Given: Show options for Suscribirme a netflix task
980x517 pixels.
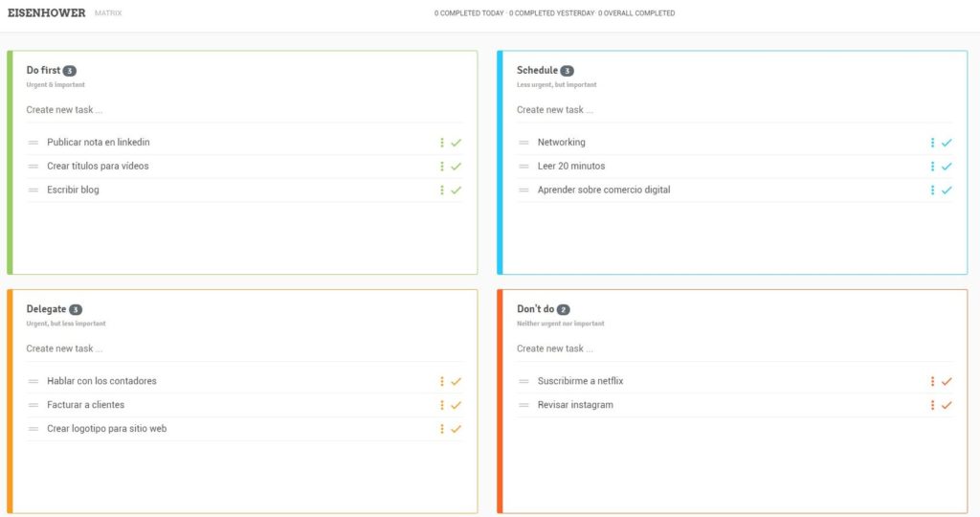Looking at the screenshot, I should [932, 381].
